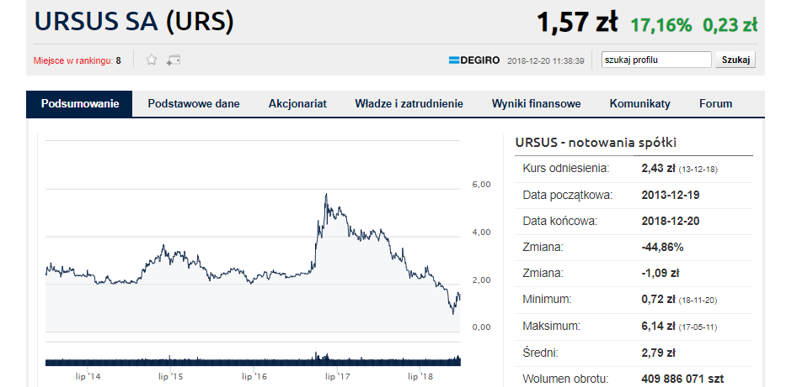Image resolution: width=786 pixels, height=387 pixels.
Task: Click the Maksimum 6,14 zł value
Action: [659, 326]
